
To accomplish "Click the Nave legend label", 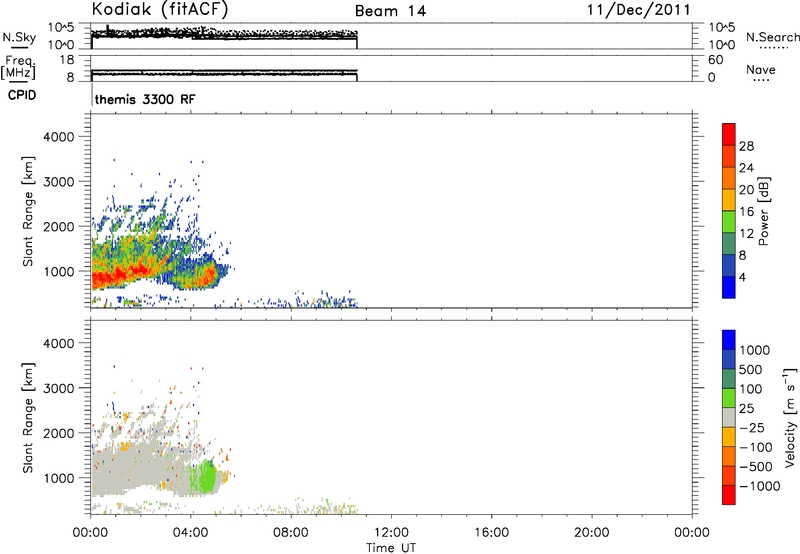I will tap(761, 69).
